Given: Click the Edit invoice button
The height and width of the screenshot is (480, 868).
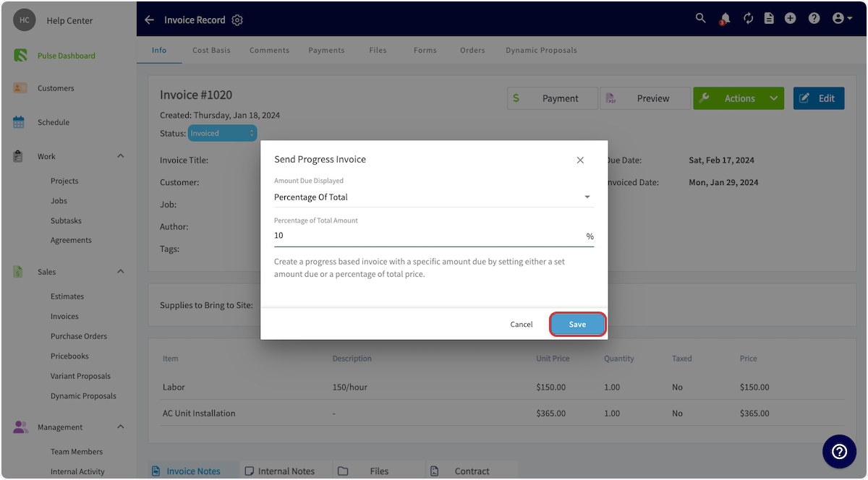Looking at the screenshot, I should click(819, 98).
